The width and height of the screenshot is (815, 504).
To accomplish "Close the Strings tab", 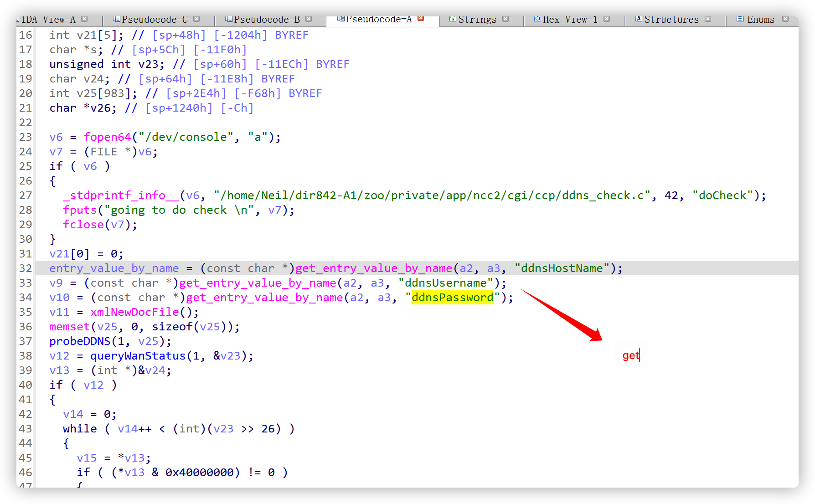I will tap(506, 19).
